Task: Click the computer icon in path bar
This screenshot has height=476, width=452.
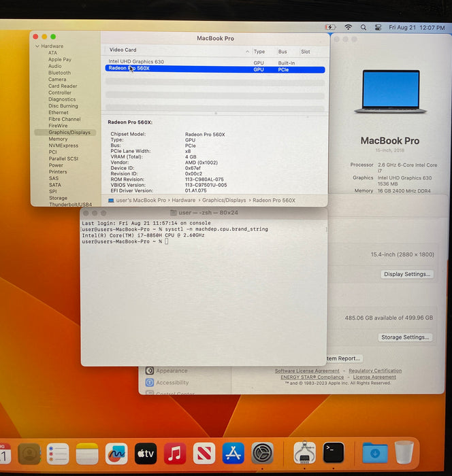Action: pyautogui.click(x=111, y=201)
